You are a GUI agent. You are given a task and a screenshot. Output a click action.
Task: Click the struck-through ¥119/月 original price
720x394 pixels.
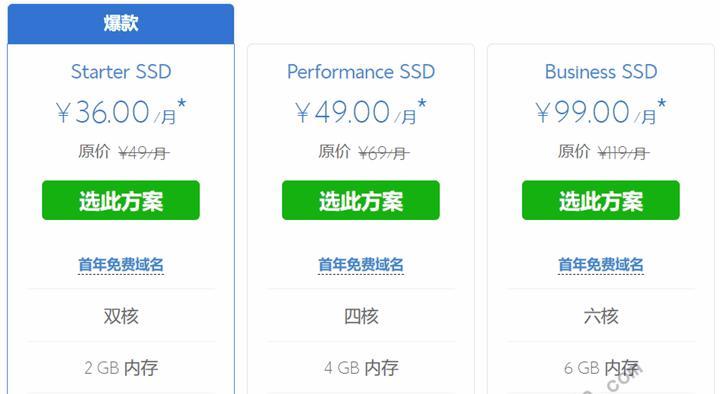(x=624, y=152)
